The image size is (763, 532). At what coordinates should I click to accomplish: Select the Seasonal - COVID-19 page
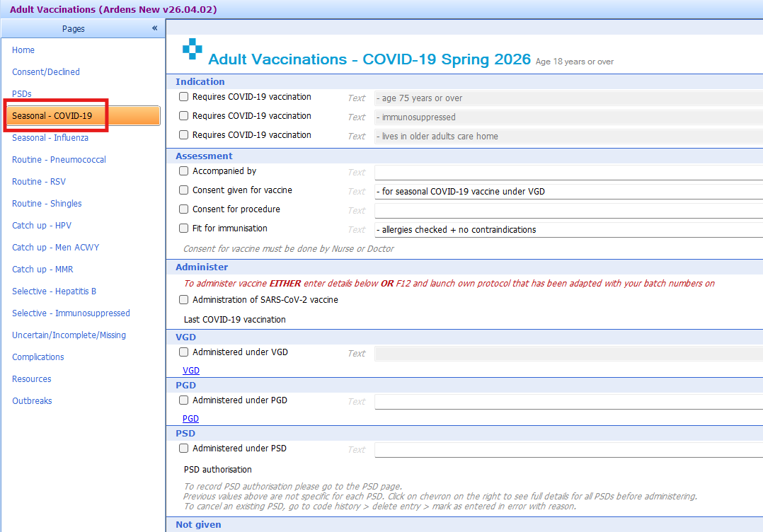(83, 116)
